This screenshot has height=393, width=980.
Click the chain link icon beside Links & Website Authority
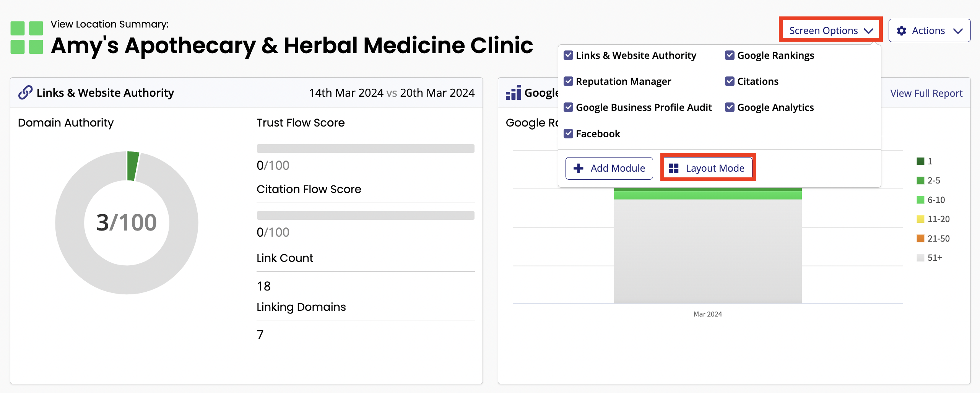coord(25,93)
